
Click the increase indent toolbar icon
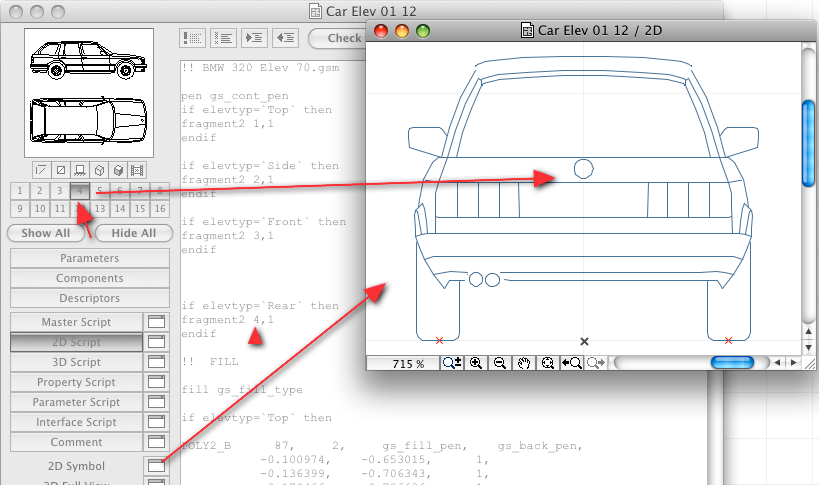point(254,38)
